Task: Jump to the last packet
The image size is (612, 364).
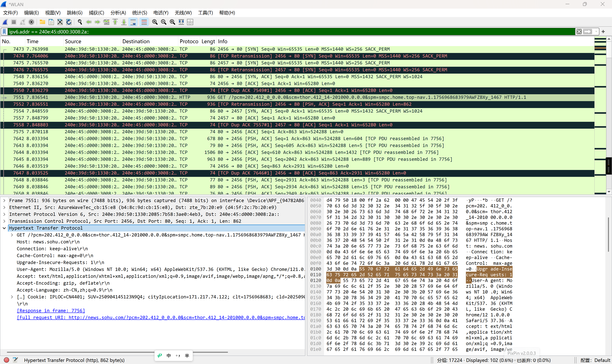Action: click(x=124, y=22)
